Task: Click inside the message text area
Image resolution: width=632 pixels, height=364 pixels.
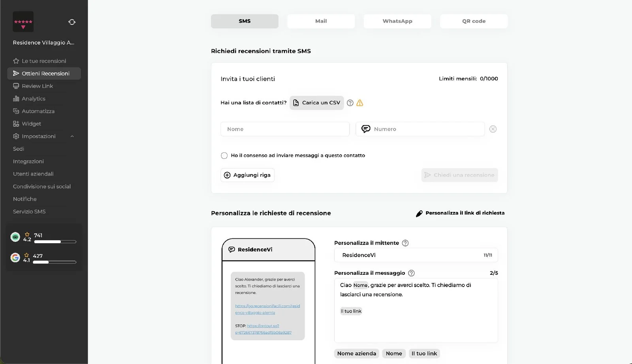Action: click(416, 311)
